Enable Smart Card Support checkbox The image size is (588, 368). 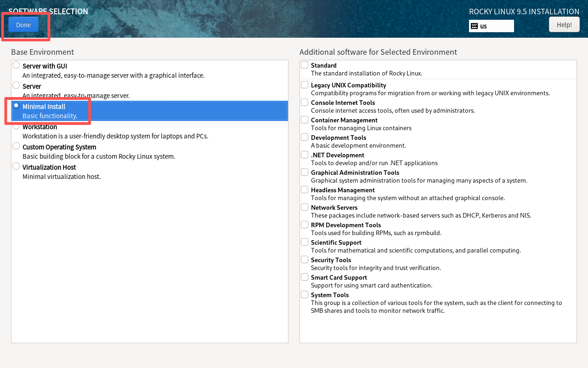click(x=305, y=277)
